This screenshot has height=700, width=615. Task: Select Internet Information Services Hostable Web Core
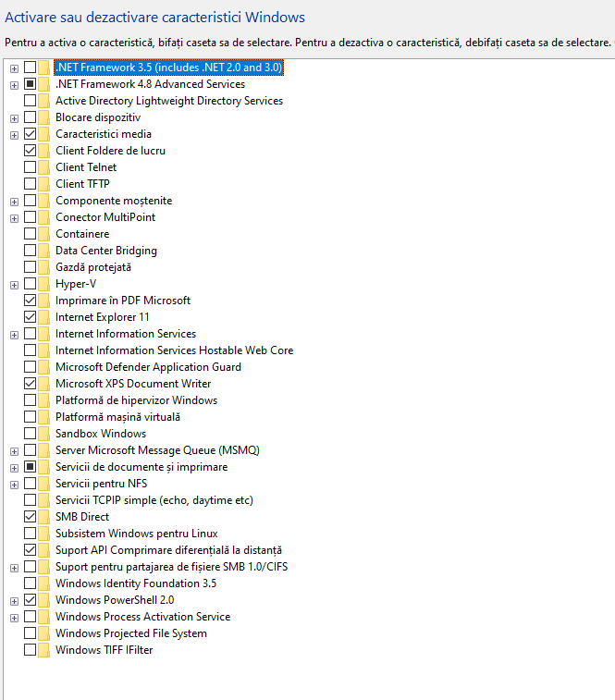pyautogui.click(x=174, y=350)
